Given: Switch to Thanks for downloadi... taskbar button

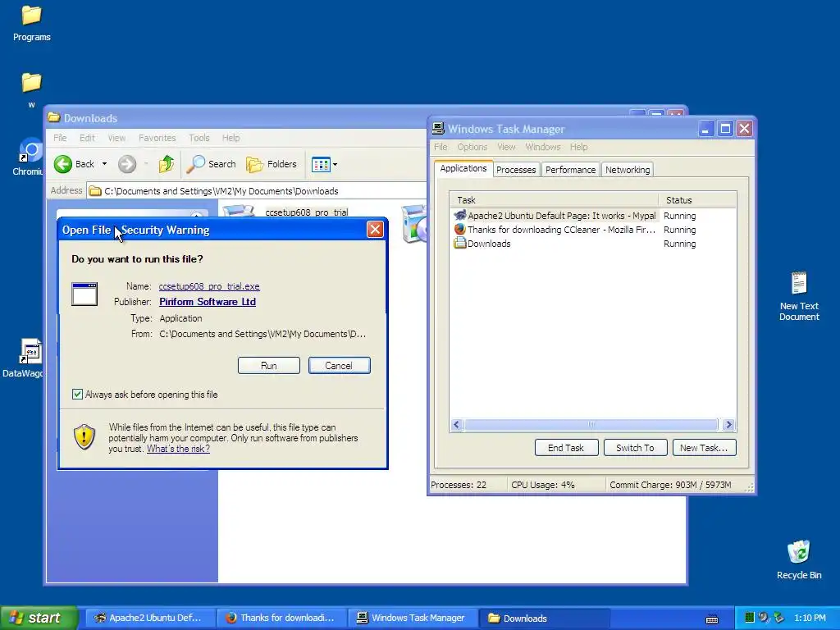Looking at the screenshot, I should click(282, 619).
